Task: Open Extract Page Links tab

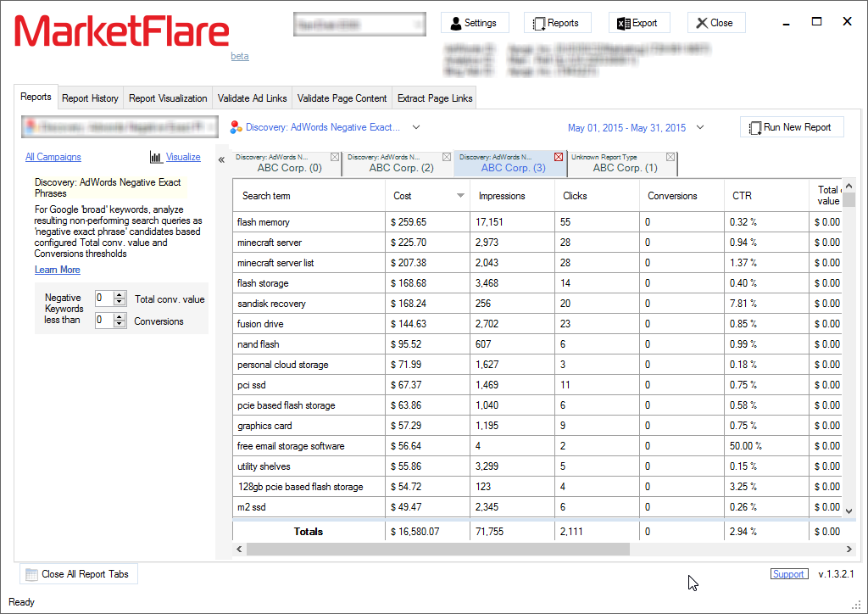Action: point(435,98)
